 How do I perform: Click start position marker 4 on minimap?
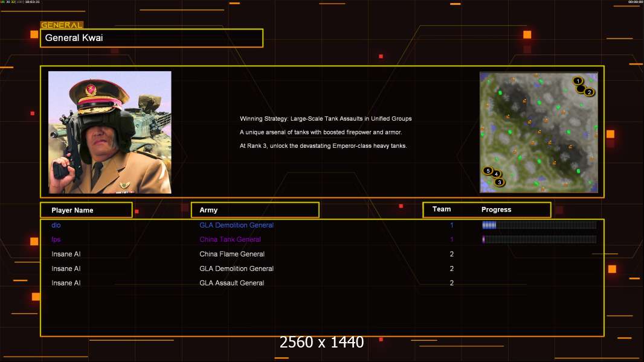[x=496, y=174]
